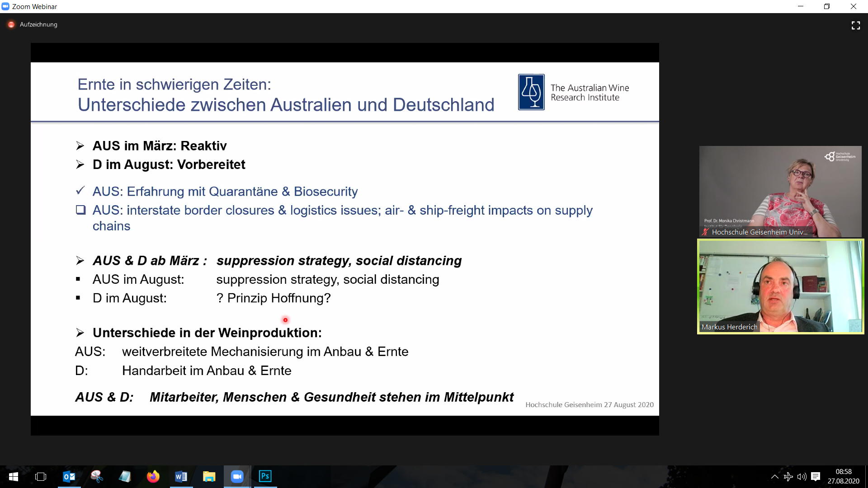This screenshot has height=488, width=868.
Task: Show hidden system tray icons
Action: coord(774,477)
